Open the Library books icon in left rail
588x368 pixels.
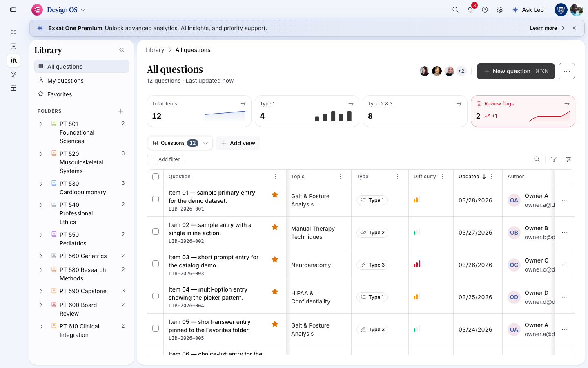click(x=13, y=61)
